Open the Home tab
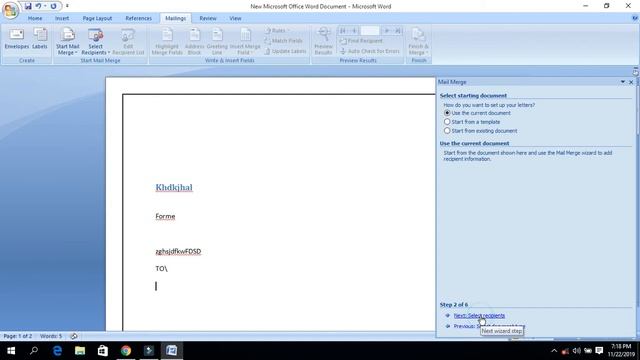The width and height of the screenshot is (640, 360). (x=35, y=18)
